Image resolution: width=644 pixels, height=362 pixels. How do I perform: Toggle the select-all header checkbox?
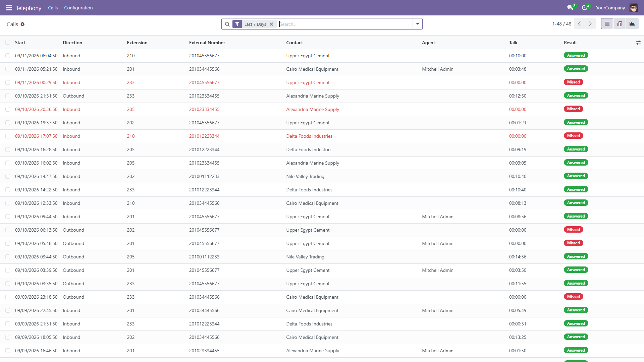tap(8, 42)
